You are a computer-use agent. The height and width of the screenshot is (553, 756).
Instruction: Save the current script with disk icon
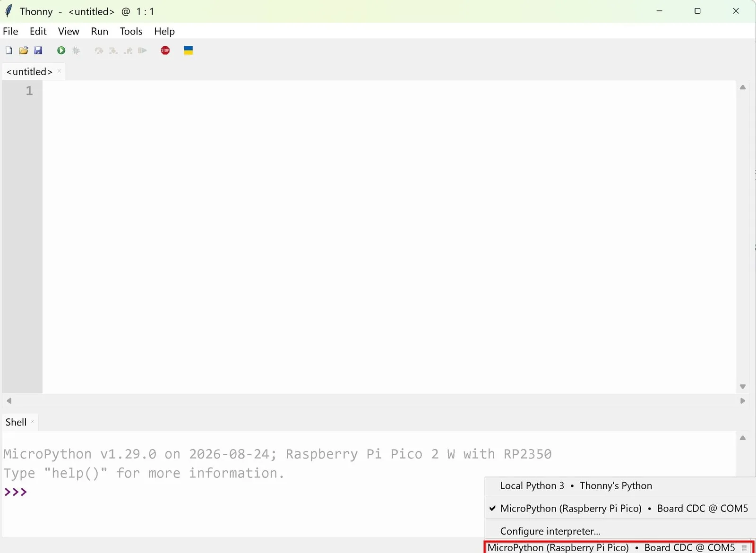click(x=38, y=51)
